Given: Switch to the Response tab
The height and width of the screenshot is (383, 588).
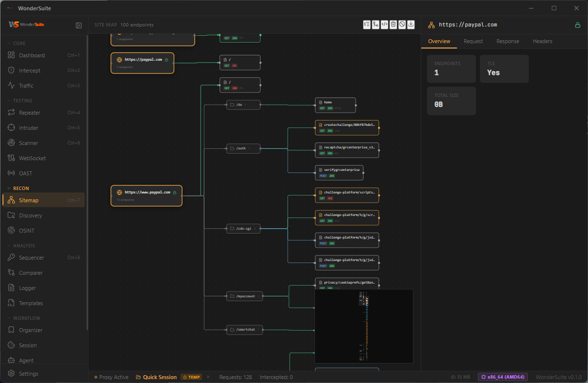Looking at the screenshot, I should (x=508, y=41).
